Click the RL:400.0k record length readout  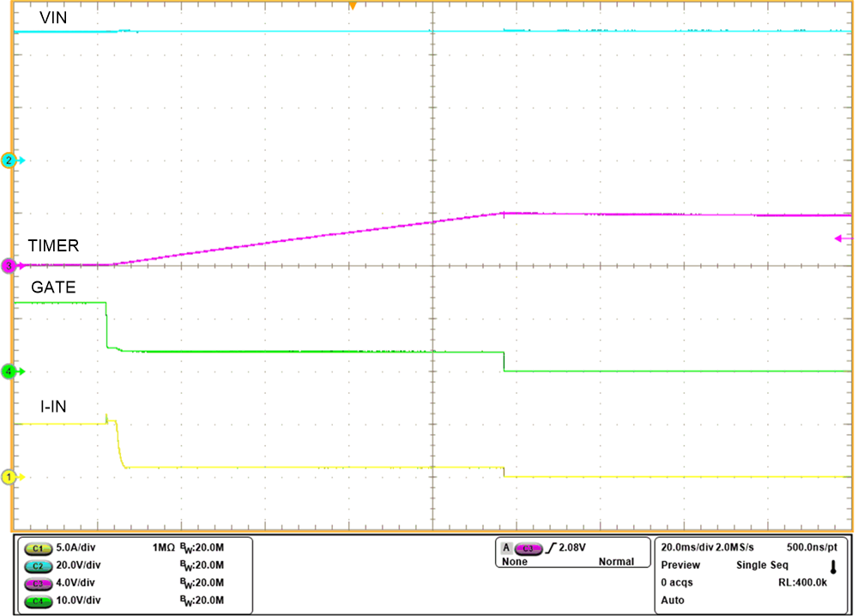tap(802, 583)
